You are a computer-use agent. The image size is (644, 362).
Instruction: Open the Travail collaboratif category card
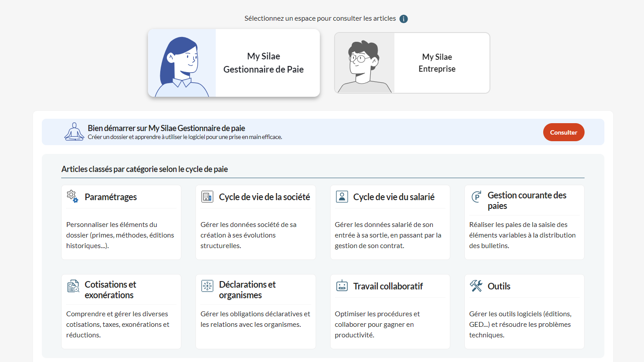390,311
